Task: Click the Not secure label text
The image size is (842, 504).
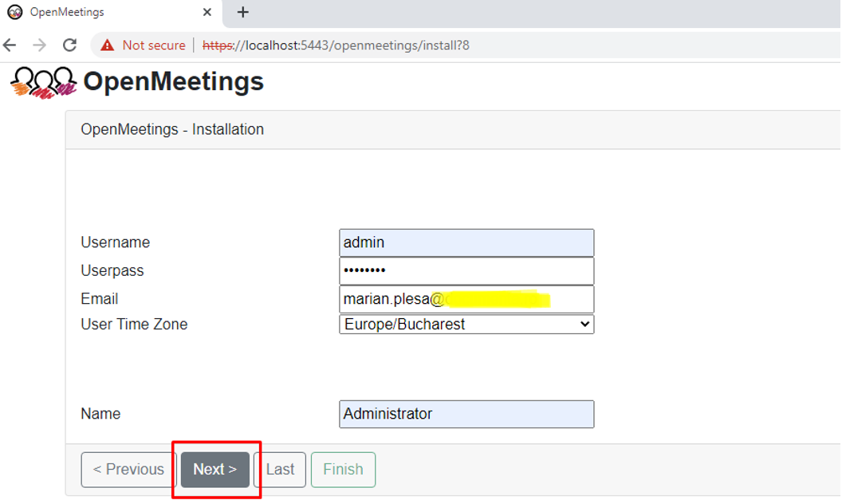Action: point(154,45)
